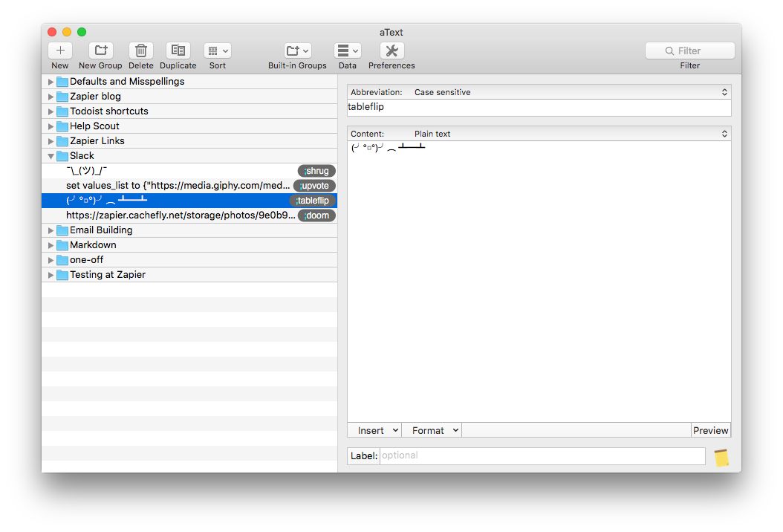Minimize the aText window
Viewport: 783px width, 532px height.
[67, 32]
